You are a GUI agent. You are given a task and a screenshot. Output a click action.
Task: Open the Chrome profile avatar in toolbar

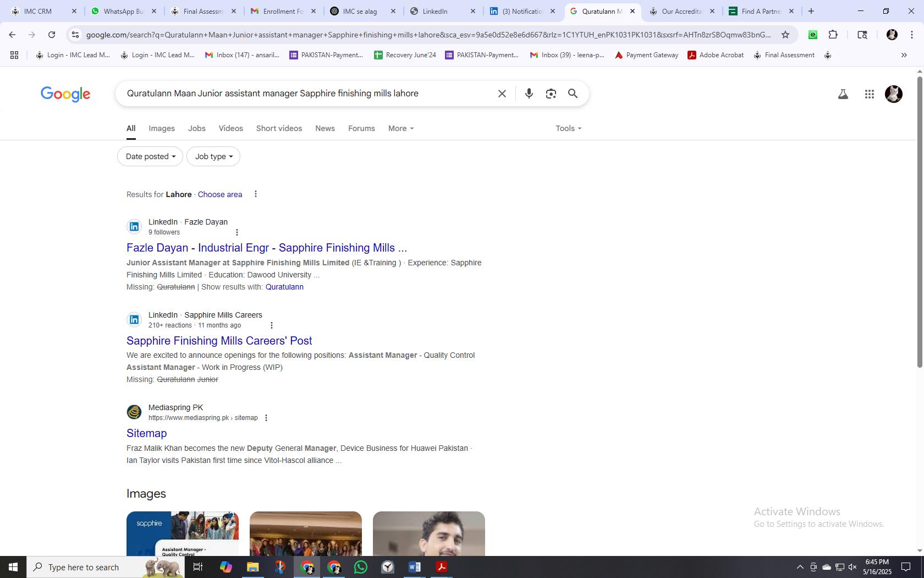click(892, 35)
